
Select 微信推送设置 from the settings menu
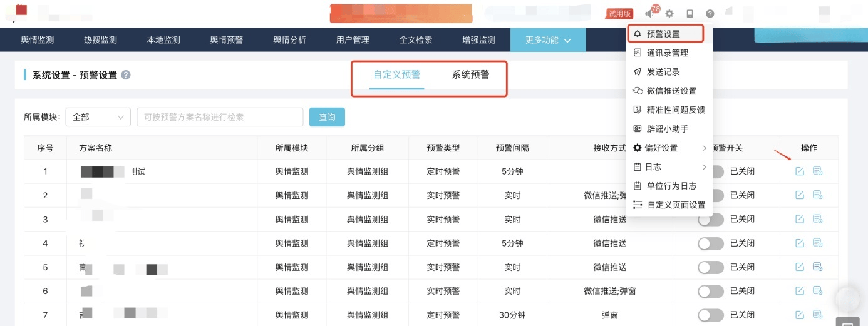click(x=671, y=91)
